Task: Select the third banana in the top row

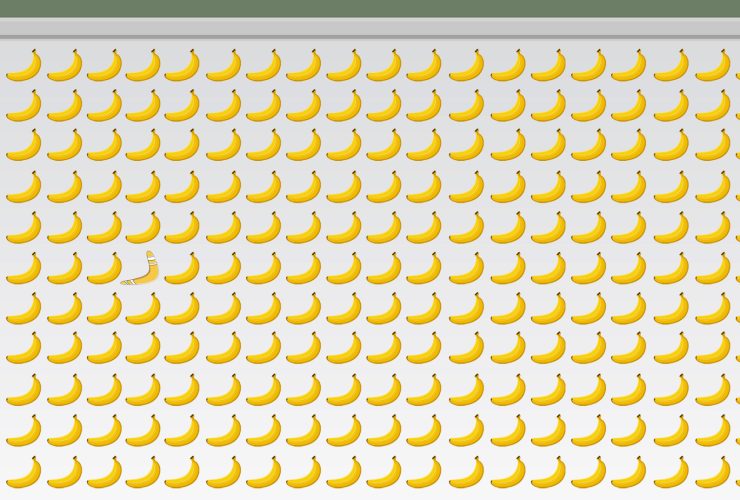Action: 104,65
